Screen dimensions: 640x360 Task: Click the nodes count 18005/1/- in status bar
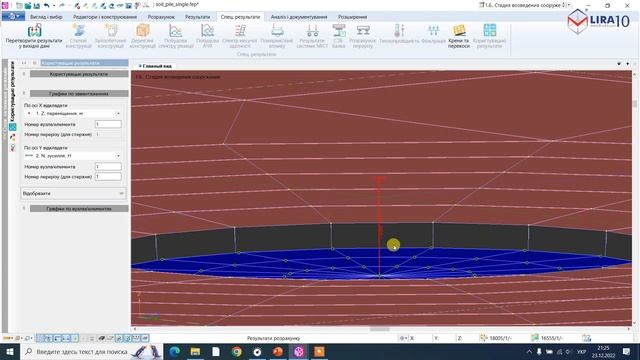coord(500,338)
